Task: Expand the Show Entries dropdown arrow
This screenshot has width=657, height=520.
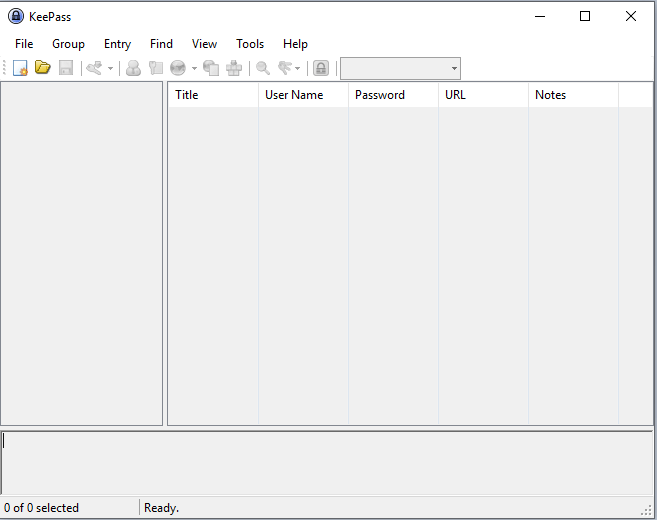Action: (x=297, y=68)
